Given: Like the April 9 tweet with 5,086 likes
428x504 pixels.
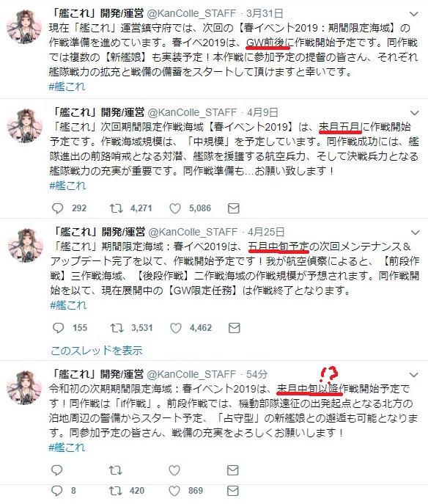Looking at the screenshot, I should 175,208.
